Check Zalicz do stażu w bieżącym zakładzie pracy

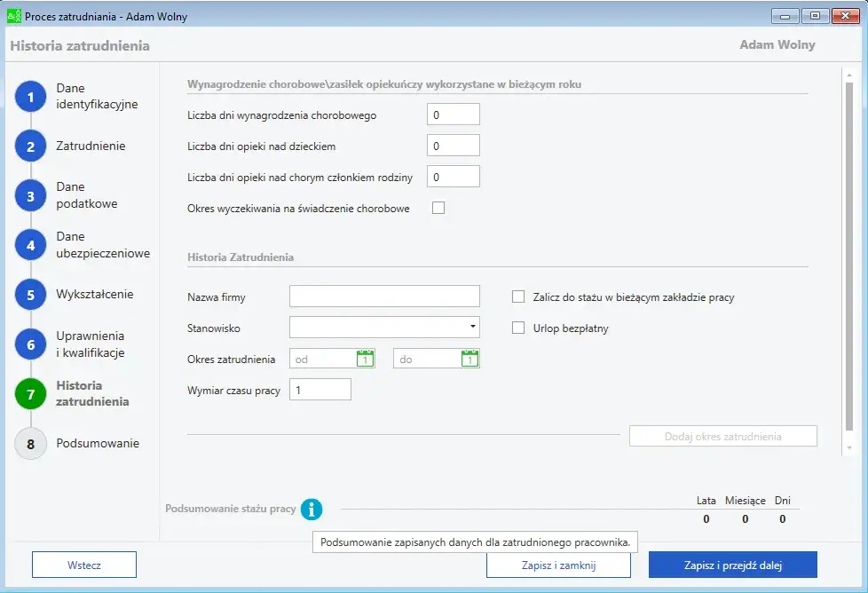click(x=519, y=297)
